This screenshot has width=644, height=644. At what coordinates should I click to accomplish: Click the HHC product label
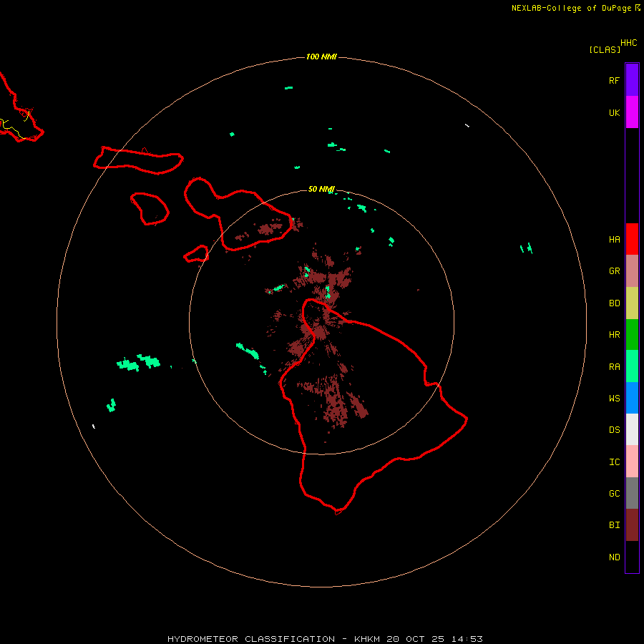pos(629,43)
